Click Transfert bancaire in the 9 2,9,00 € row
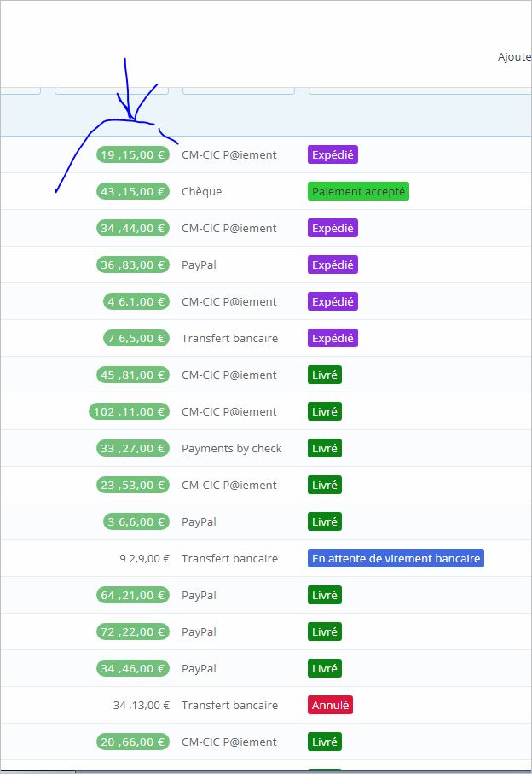 coord(229,558)
